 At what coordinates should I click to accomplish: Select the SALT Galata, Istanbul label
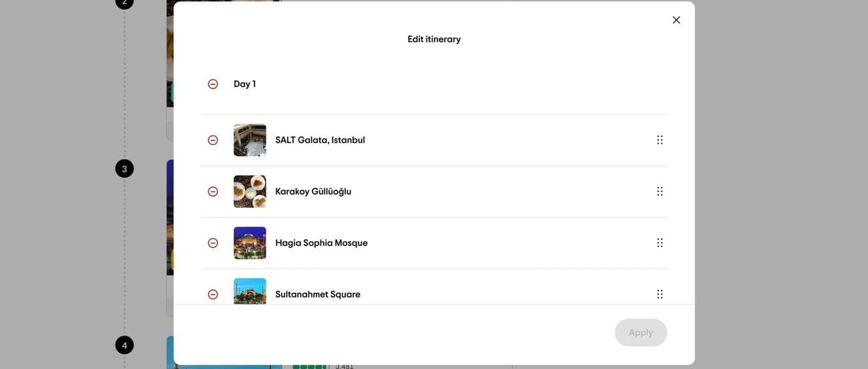click(320, 140)
